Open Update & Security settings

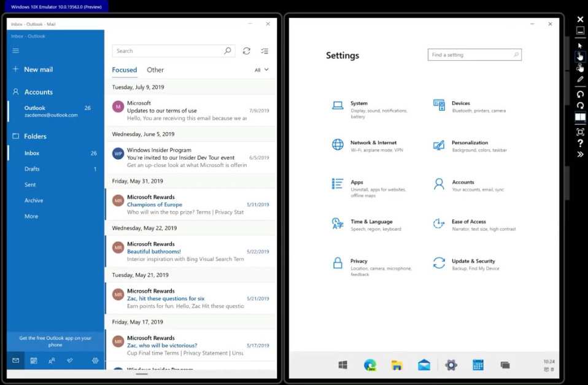click(466, 264)
